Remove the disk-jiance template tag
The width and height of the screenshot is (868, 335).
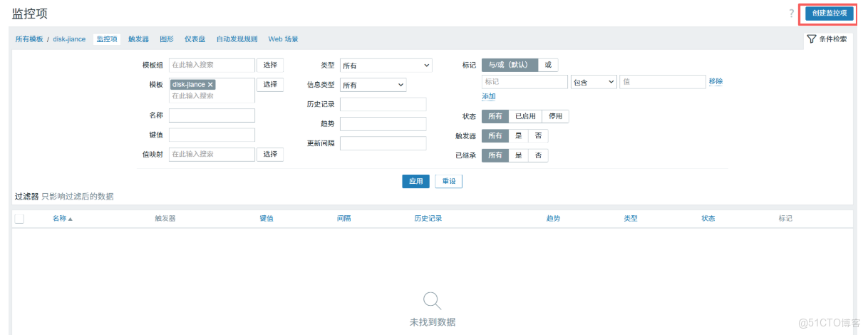210,85
